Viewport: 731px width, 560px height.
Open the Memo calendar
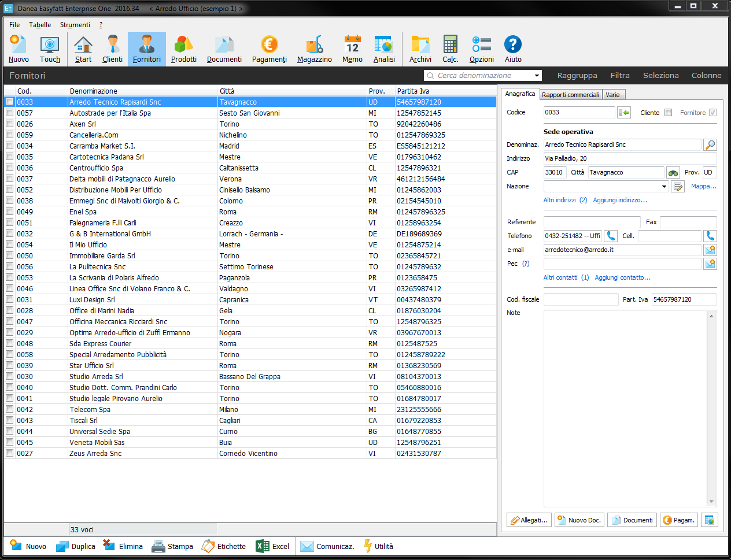coord(352,49)
